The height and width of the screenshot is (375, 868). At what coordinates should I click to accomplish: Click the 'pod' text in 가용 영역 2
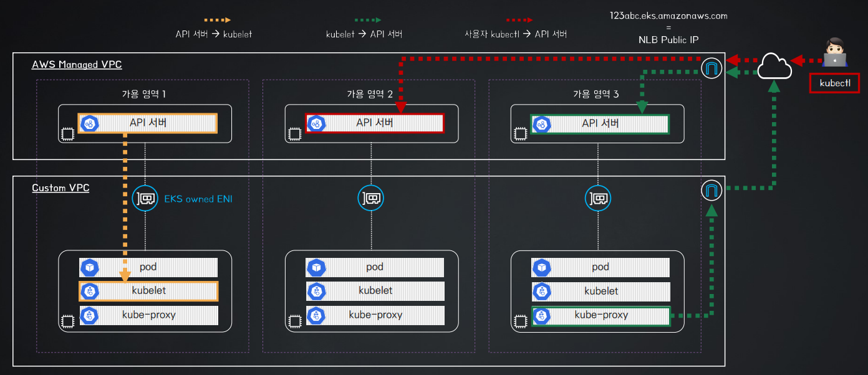point(375,267)
